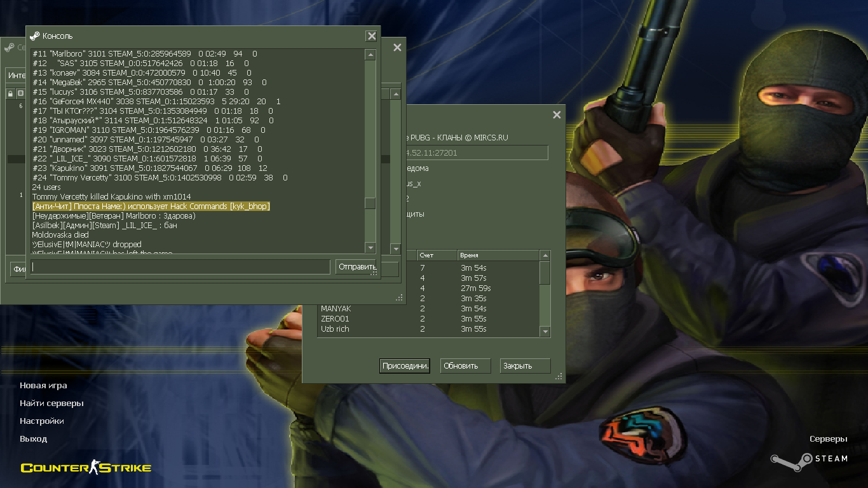Click the lock column header in server browser
This screenshot has width=868, height=488.
pos(10,94)
